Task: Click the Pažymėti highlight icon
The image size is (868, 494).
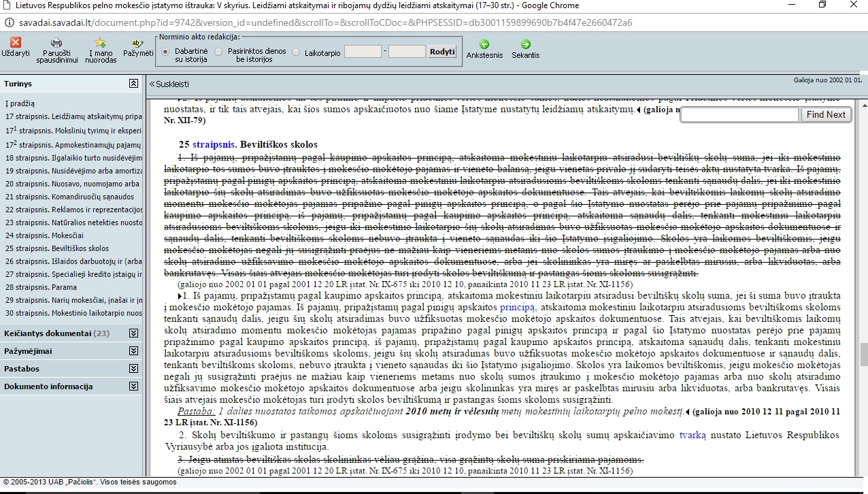Action: pos(138,43)
